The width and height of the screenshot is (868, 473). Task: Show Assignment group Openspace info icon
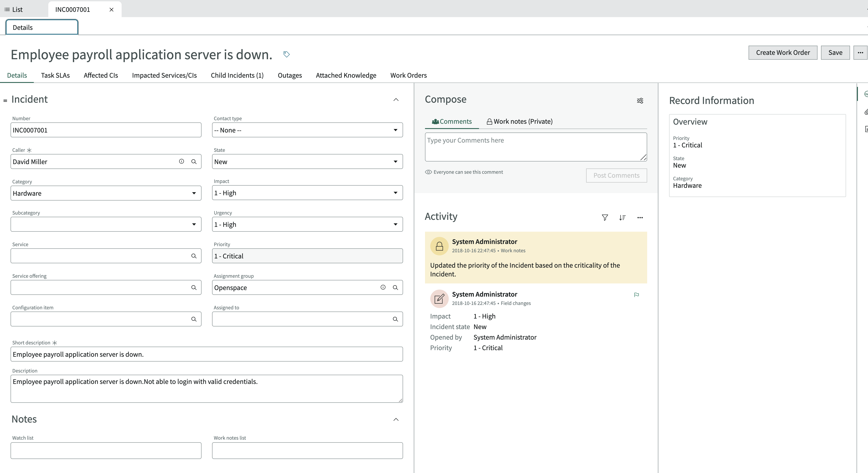(383, 287)
